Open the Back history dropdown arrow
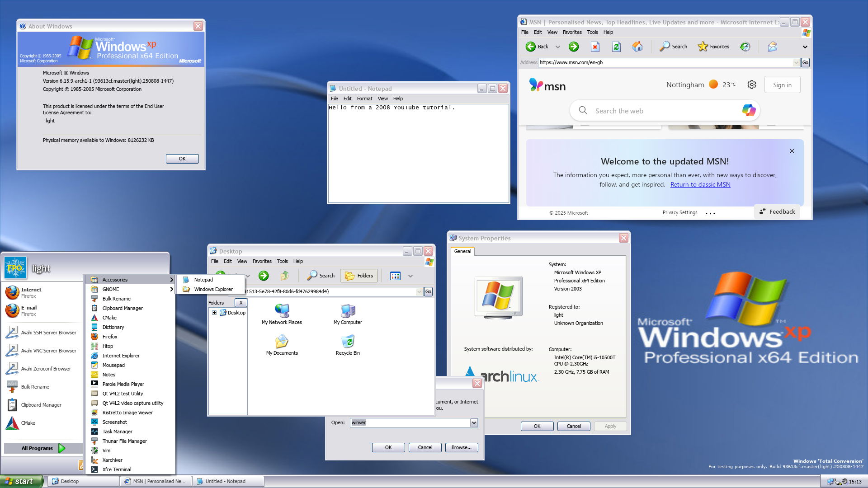This screenshot has height=488, width=868. [557, 47]
